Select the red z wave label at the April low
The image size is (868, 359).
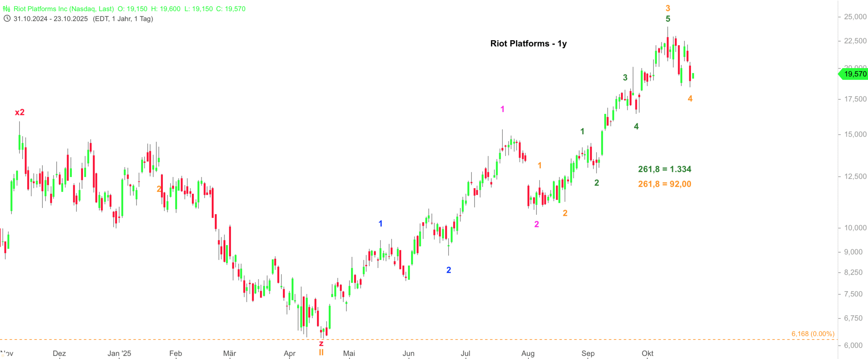(321, 344)
